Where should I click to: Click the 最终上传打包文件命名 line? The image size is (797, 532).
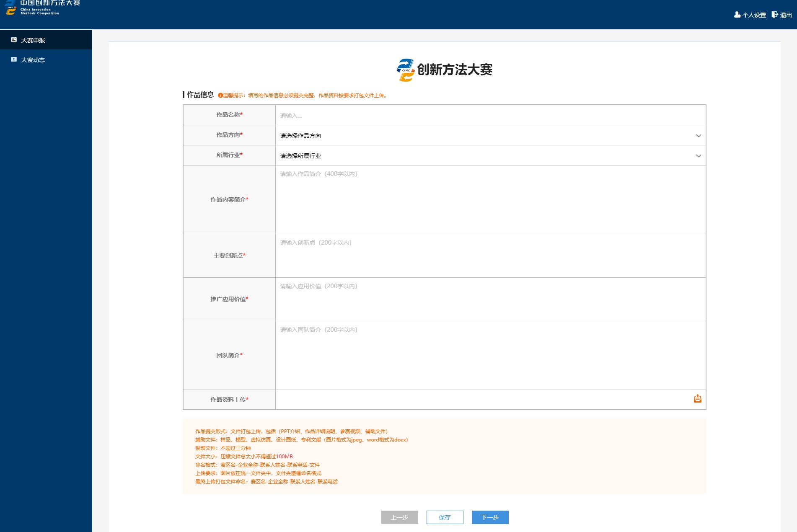coord(267,481)
